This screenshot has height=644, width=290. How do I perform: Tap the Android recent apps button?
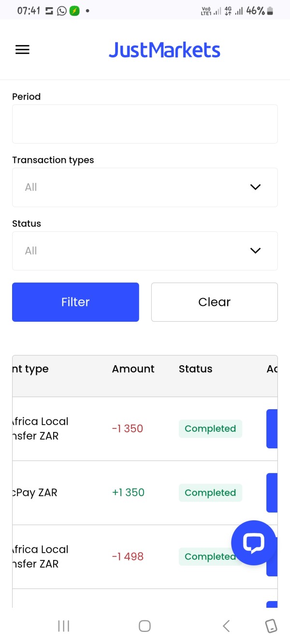(x=63, y=626)
